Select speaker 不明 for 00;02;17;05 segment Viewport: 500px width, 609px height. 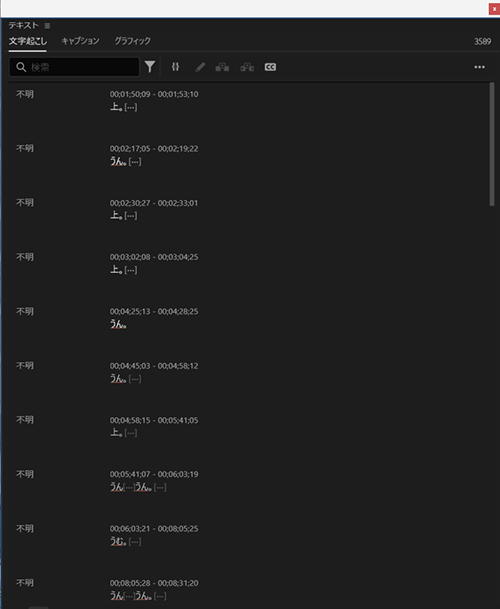coord(25,148)
